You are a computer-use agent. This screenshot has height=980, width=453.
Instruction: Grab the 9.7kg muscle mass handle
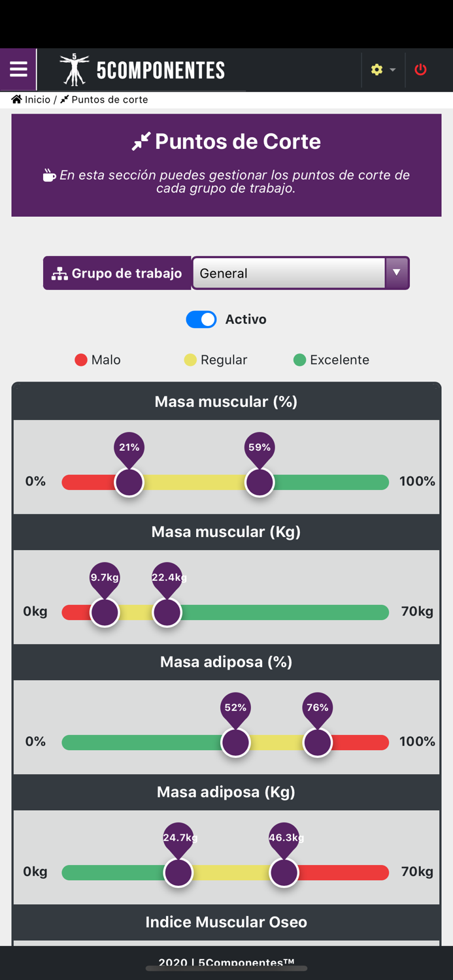pyautogui.click(x=105, y=612)
